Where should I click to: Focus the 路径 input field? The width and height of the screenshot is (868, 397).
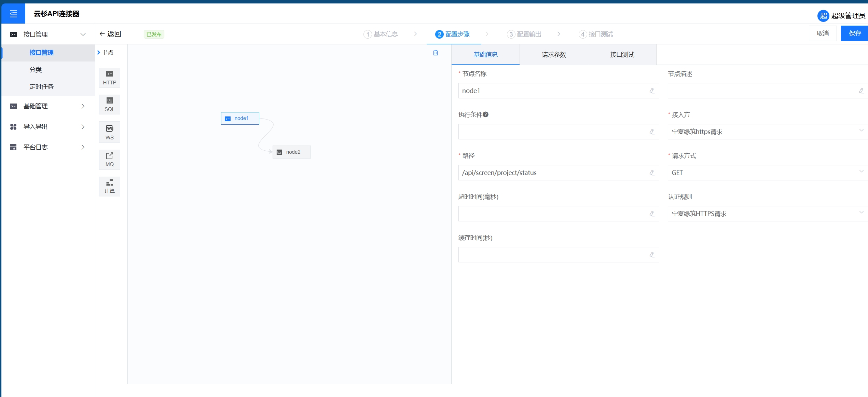(559, 173)
